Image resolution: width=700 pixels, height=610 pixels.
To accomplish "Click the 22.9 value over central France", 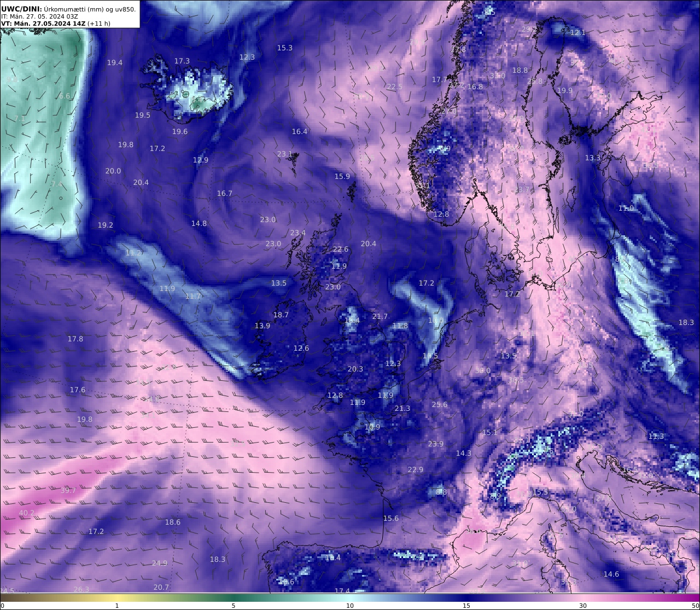I will pyautogui.click(x=416, y=470).
